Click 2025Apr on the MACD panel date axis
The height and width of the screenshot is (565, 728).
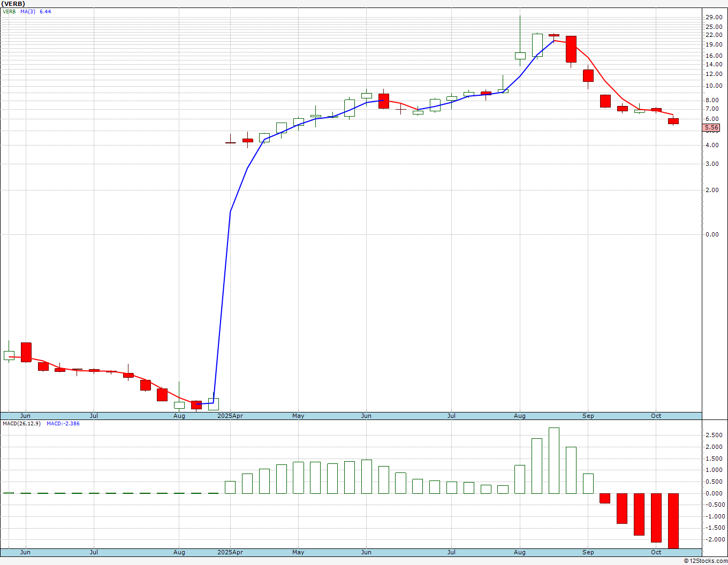(x=230, y=552)
